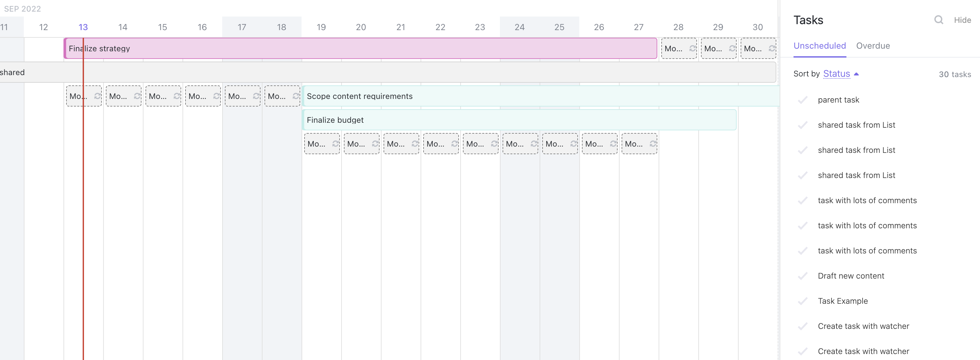Click recurrence icon on September 19 block

tap(336, 144)
